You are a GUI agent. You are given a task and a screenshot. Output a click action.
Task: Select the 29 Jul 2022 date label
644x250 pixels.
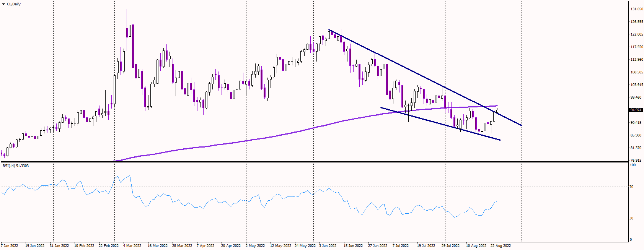coord(451,246)
